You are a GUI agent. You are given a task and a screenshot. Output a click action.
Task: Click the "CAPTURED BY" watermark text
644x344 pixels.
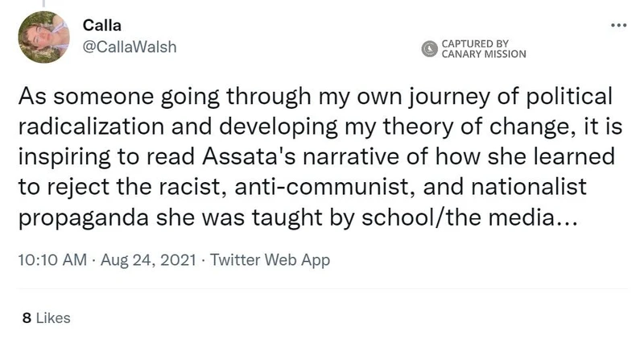pos(475,44)
